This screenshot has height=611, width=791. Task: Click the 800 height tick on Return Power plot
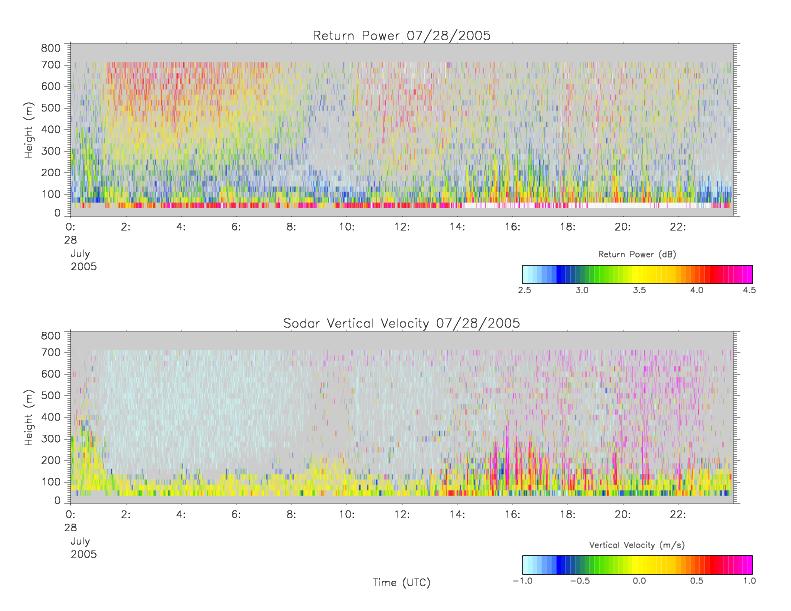click(50, 48)
